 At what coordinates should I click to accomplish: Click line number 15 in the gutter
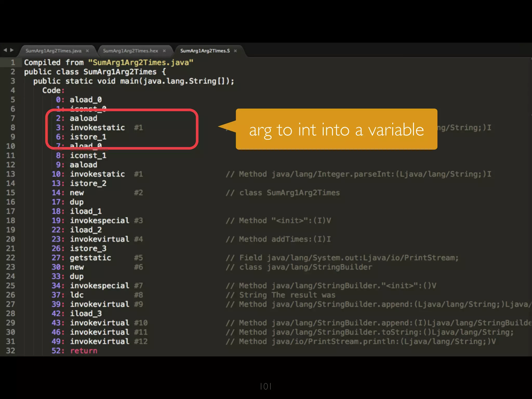(x=11, y=193)
